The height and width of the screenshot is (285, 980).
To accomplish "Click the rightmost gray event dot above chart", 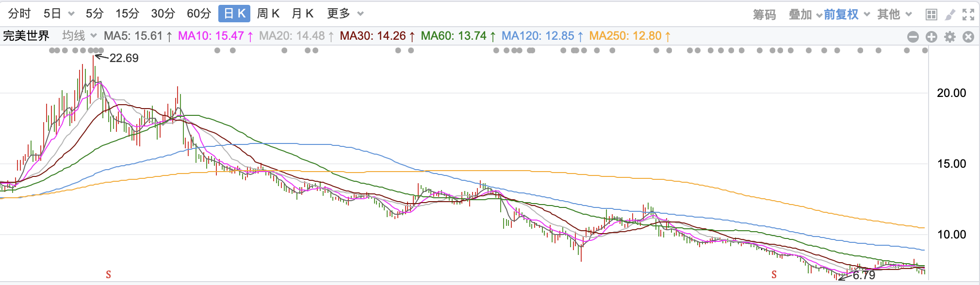I will click(x=925, y=50).
